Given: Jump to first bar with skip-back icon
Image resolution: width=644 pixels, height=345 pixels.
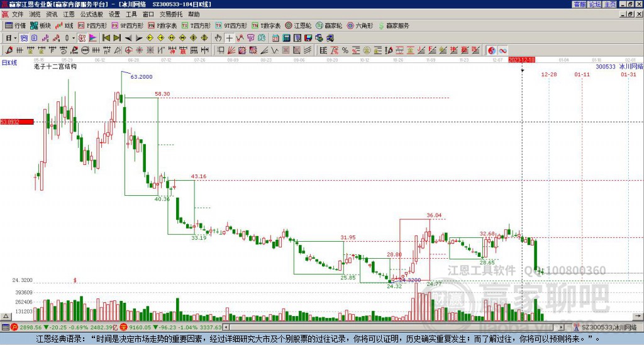Looking at the screenshot, I should point(106,38).
